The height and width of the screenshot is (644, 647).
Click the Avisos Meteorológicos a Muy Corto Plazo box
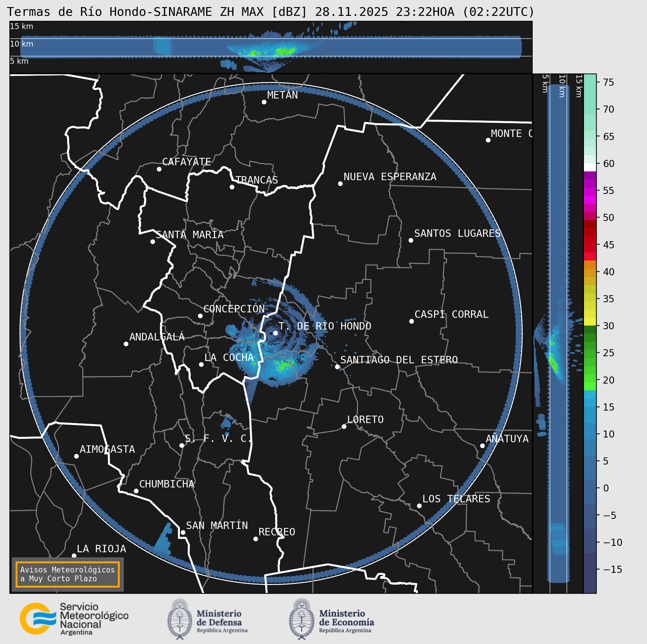point(68,574)
